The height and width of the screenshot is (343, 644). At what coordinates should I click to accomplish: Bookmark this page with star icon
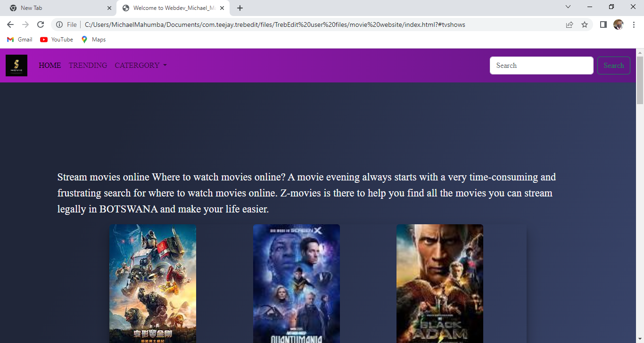[x=585, y=24]
